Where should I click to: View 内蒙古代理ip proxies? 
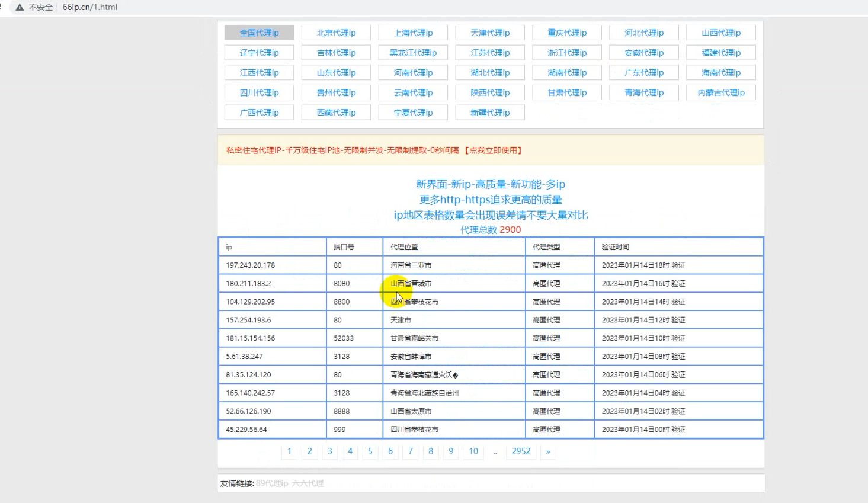[x=721, y=92]
